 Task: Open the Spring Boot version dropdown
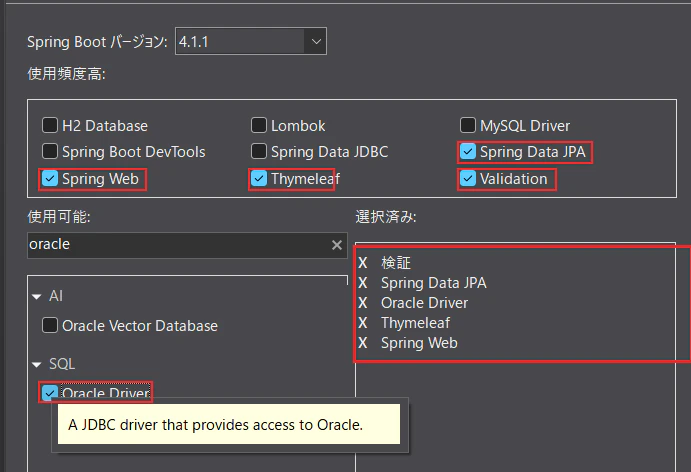pyautogui.click(x=316, y=41)
